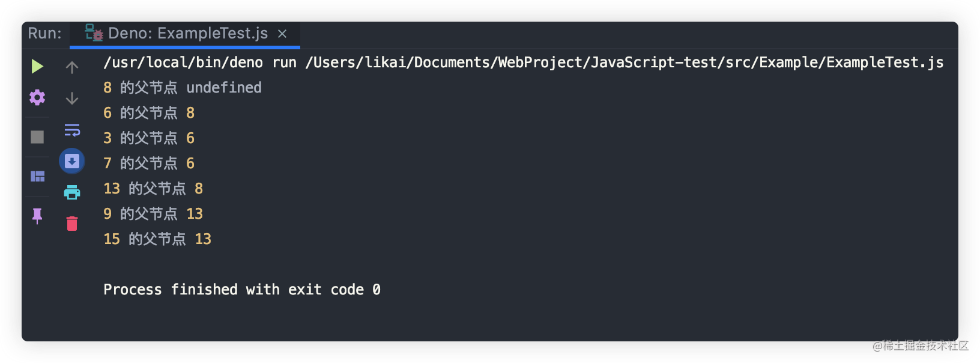Viewport: 980px width, 363px height.
Task: Click the Run: panel label
Action: click(x=45, y=33)
